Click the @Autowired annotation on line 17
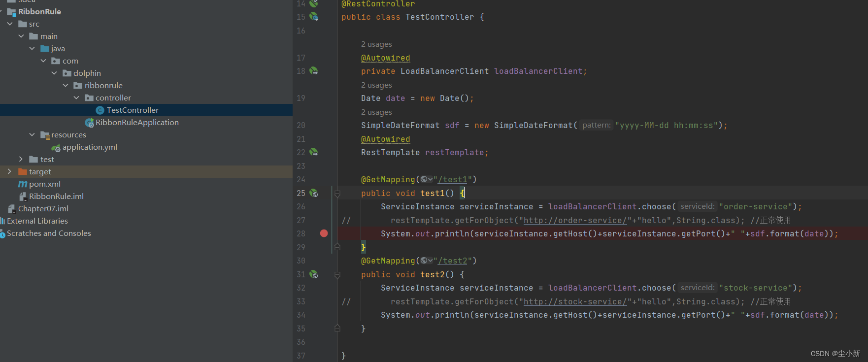Viewport: 868px width, 362px height. (x=386, y=58)
